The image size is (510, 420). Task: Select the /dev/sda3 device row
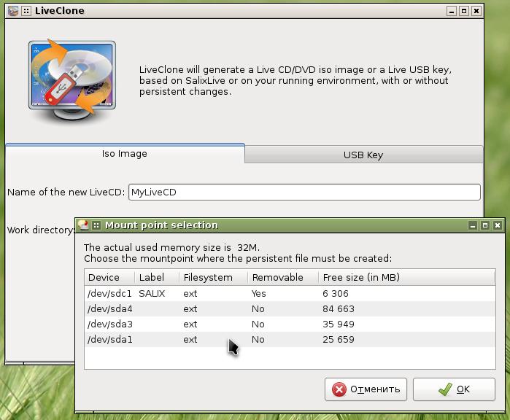[290, 324]
